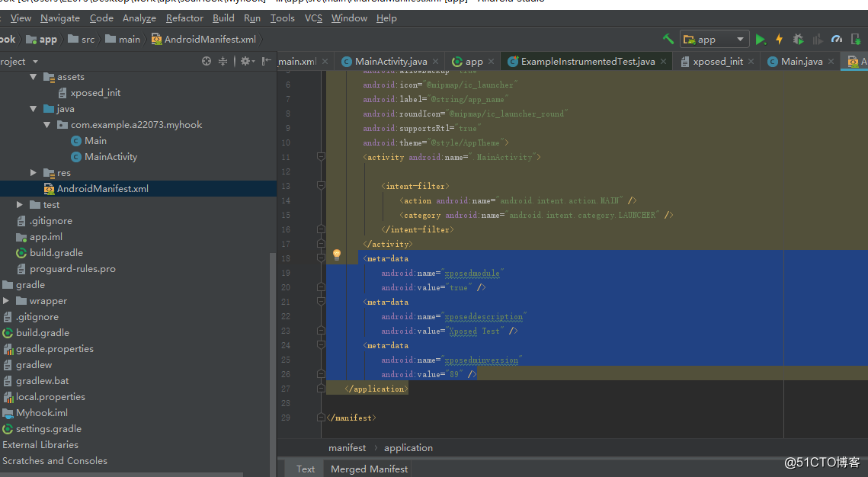Select AndroidManifest.xml in project tree
Image resolution: width=868 pixels, height=477 pixels.
pos(102,189)
